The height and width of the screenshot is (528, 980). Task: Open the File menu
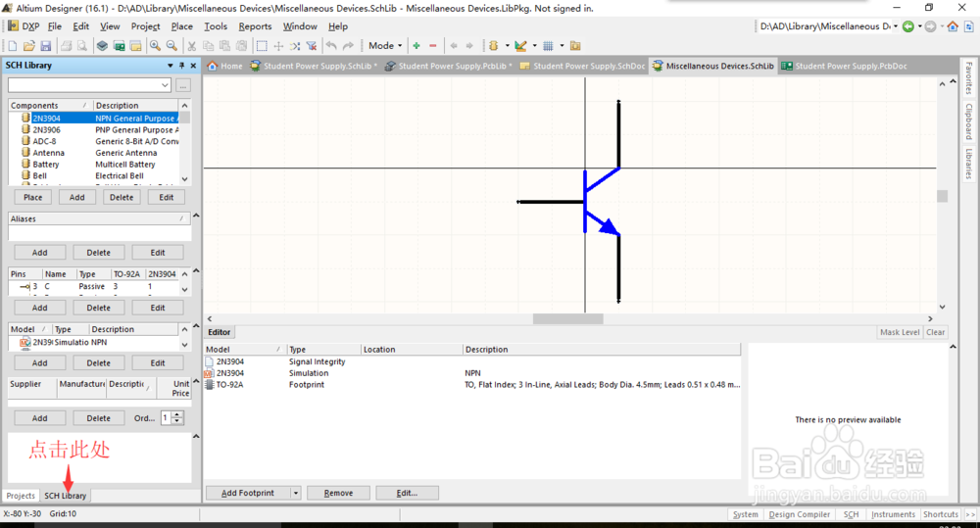tap(54, 26)
